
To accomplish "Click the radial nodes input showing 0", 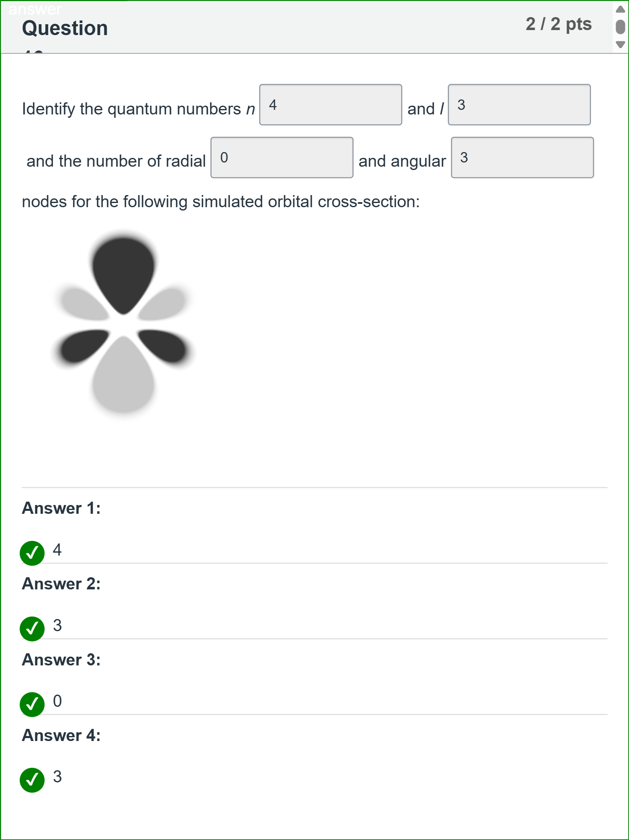I will tap(282, 157).
